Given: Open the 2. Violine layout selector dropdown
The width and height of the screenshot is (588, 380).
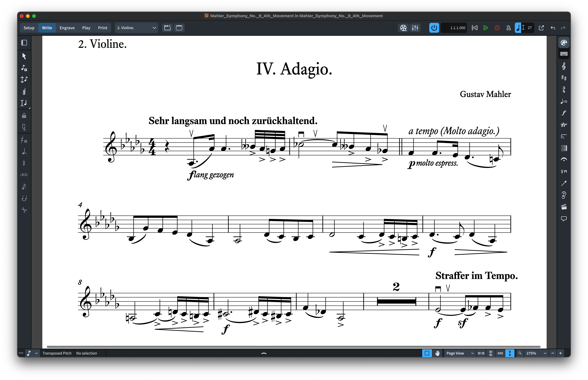Looking at the screenshot, I should 136,28.
